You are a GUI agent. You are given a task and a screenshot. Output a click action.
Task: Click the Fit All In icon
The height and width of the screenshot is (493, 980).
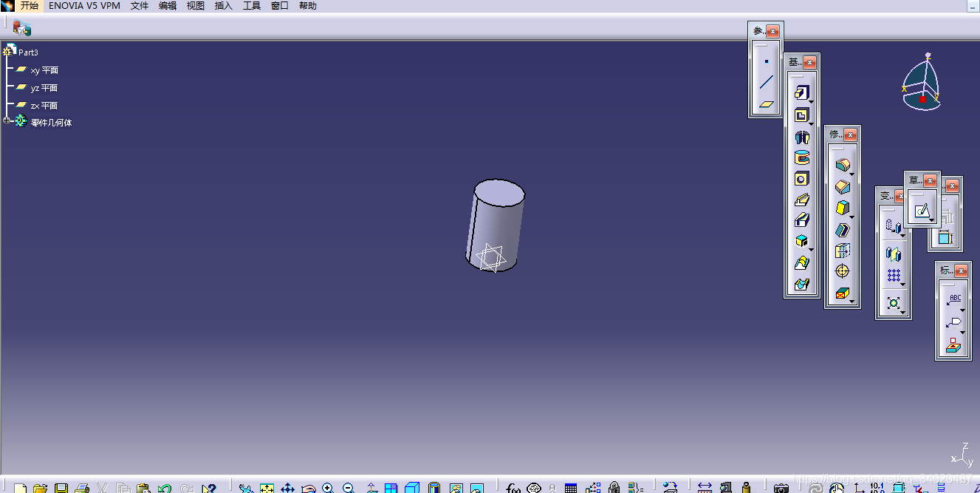[x=267, y=489]
